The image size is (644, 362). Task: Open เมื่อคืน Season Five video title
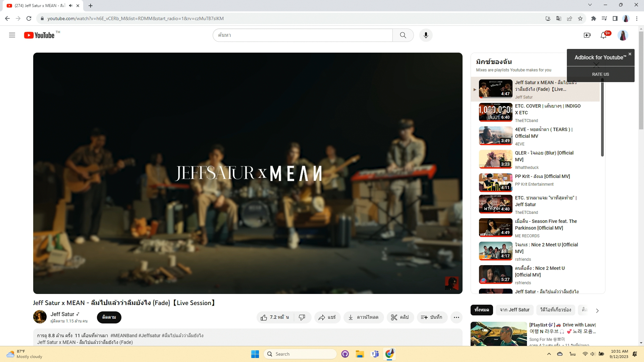546,225
